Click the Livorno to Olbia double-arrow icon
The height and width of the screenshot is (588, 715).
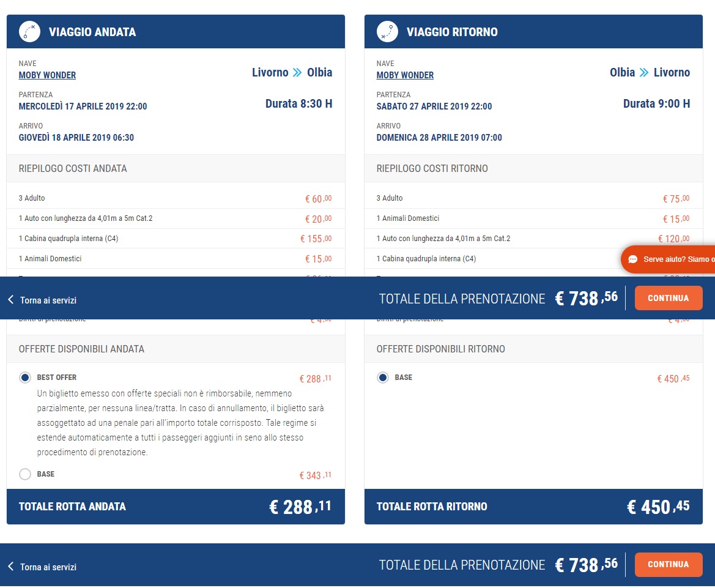click(x=297, y=73)
